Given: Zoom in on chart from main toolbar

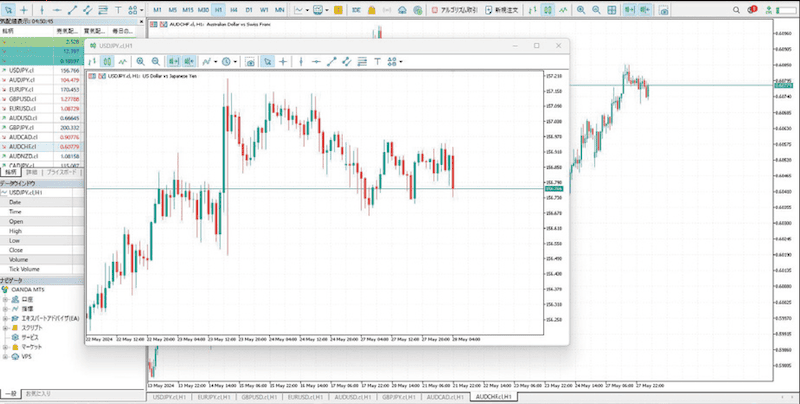Looking at the screenshot, I should pos(581,10).
